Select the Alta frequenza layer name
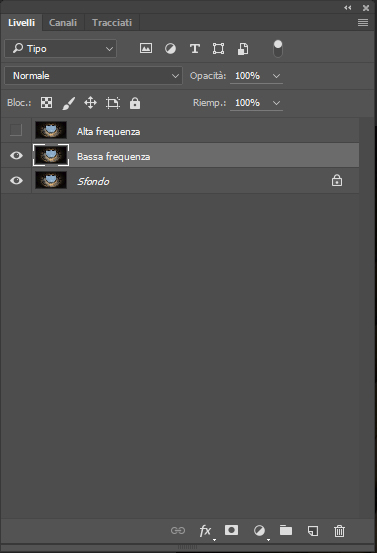This screenshot has width=377, height=553. pos(109,132)
